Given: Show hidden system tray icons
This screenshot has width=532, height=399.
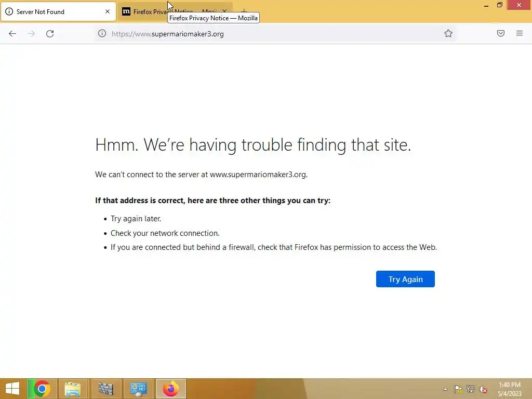Looking at the screenshot, I should click(445, 389).
